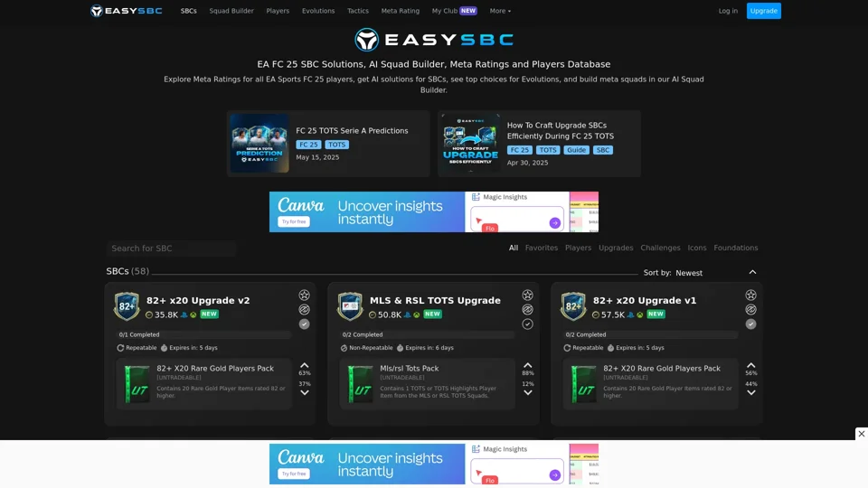Click the 82+ badge on Upgrade v1 card
Image resolution: width=868 pixels, height=488 pixels.
tap(573, 306)
